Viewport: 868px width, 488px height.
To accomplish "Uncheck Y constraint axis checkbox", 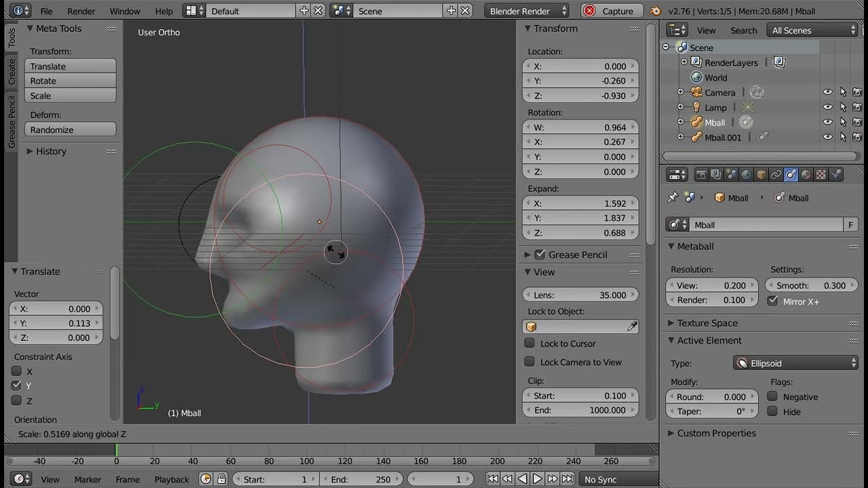I will click(16, 385).
